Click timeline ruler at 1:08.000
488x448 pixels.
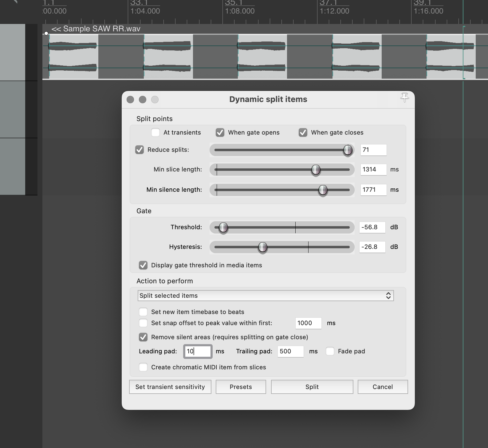point(240,11)
